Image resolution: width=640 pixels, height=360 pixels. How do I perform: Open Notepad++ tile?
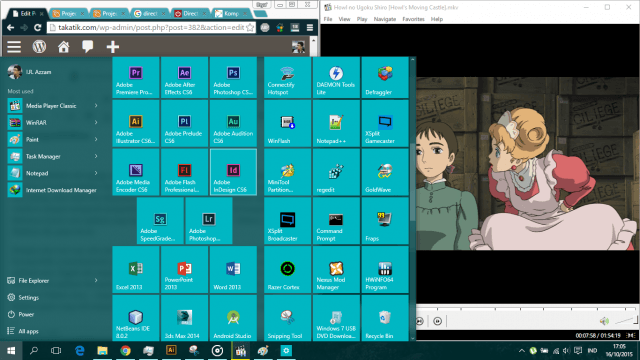click(336, 124)
